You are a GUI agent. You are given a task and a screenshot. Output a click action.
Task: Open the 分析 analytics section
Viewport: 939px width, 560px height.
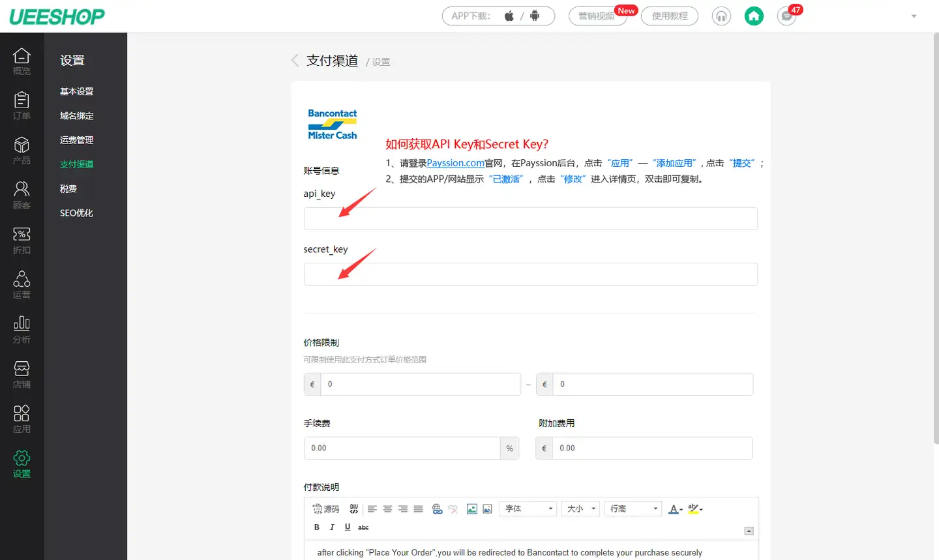click(x=22, y=328)
